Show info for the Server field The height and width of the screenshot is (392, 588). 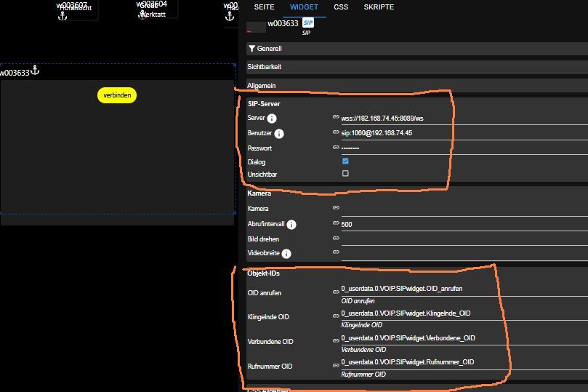[272, 119]
